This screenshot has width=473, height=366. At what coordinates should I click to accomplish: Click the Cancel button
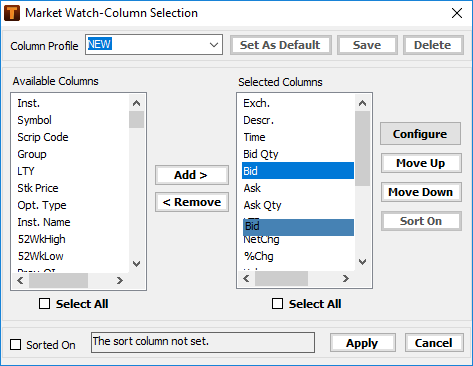pyautogui.click(x=434, y=343)
